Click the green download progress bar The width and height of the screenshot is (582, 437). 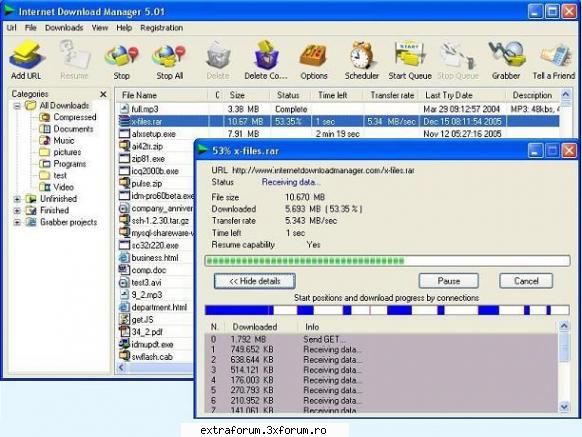coord(387,261)
